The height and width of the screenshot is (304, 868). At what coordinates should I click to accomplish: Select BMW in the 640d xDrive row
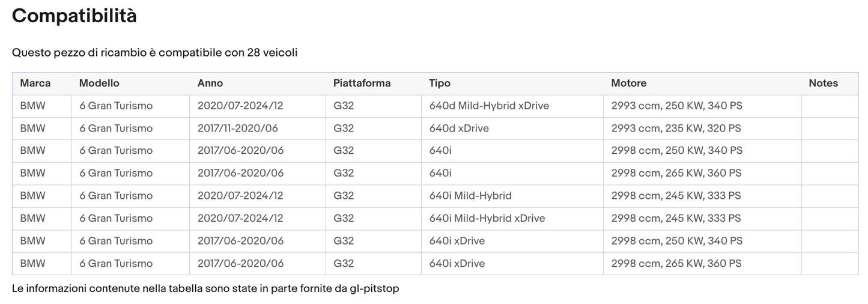[32, 129]
